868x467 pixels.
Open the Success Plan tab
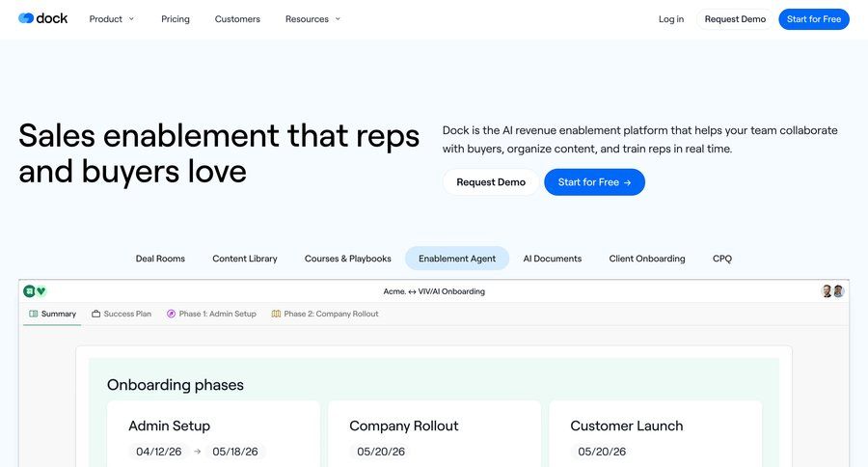[x=122, y=314]
